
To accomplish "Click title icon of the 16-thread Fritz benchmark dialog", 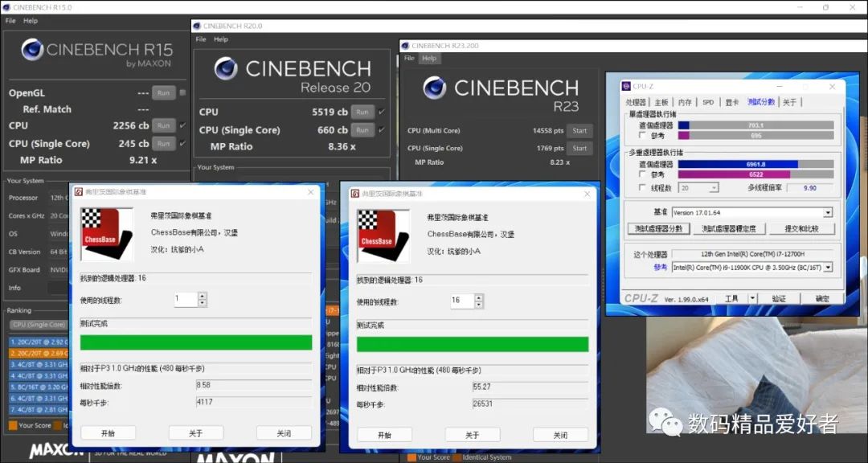I will coord(355,193).
